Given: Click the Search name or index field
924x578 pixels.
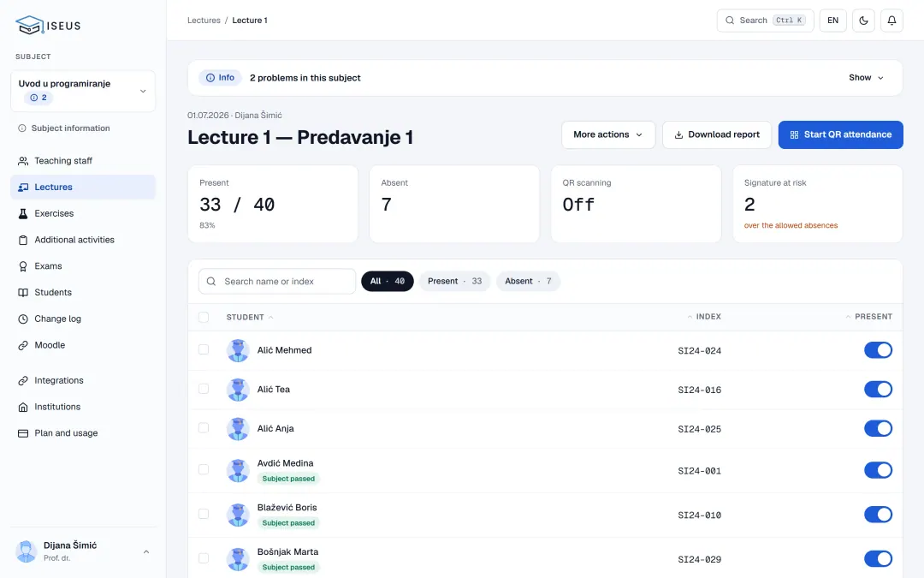Looking at the screenshot, I should pos(277,282).
